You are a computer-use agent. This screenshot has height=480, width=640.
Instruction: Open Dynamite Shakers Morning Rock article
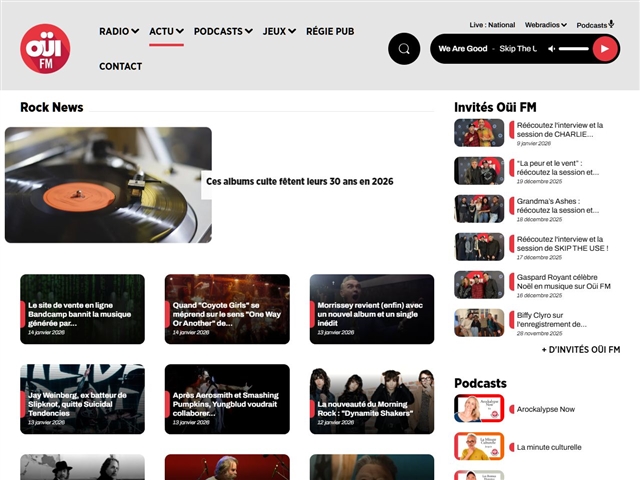[x=372, y=399]
